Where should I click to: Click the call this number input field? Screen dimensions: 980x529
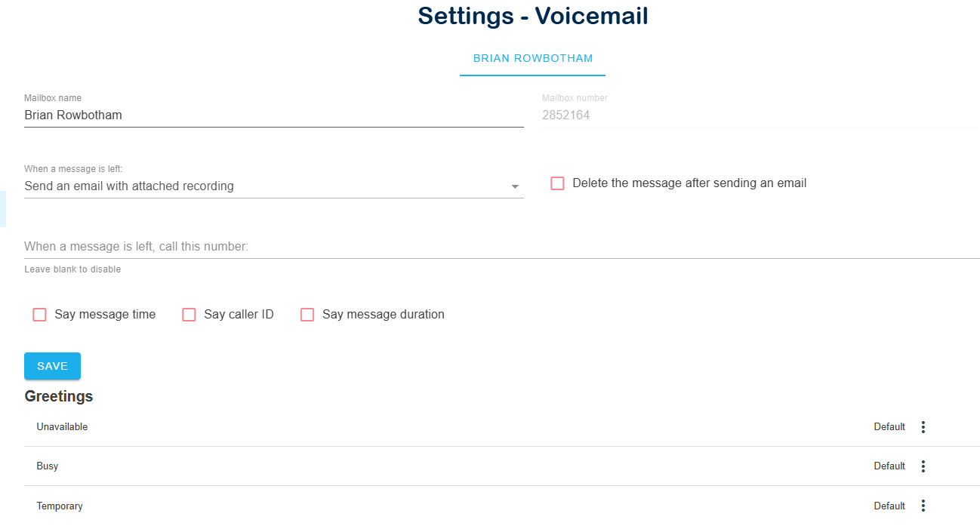click(x=501, y=246)
